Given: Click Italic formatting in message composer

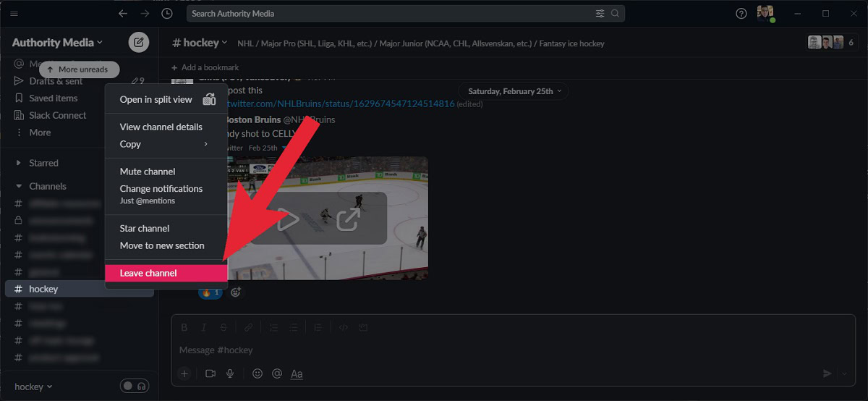Looking at the screenshot, I should [x=204, y=327].
